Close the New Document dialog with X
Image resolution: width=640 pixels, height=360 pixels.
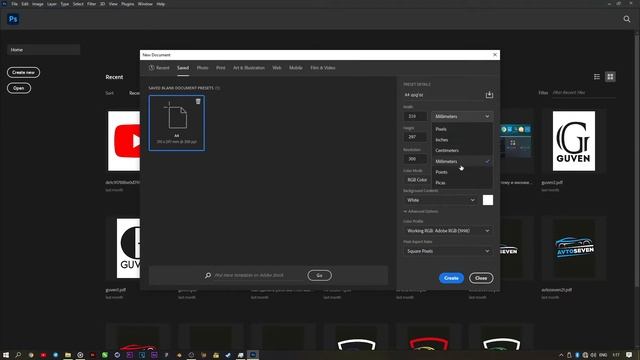[495, 55]
